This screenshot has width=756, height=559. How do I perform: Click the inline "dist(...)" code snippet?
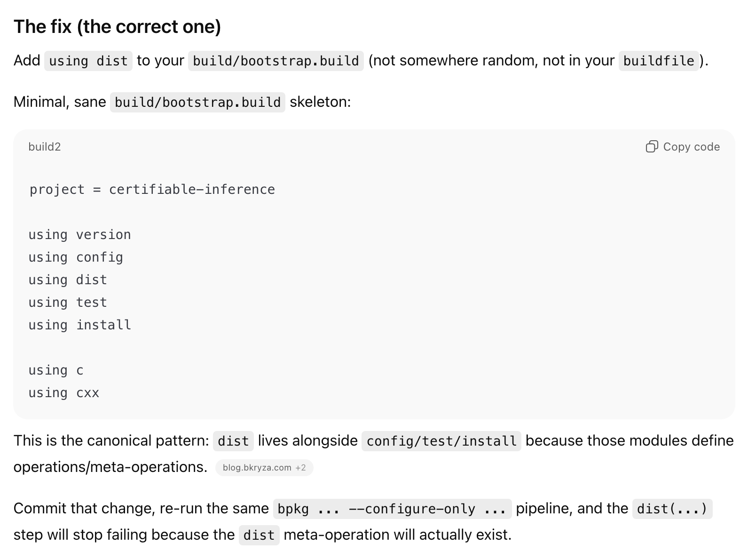point(672,509)
